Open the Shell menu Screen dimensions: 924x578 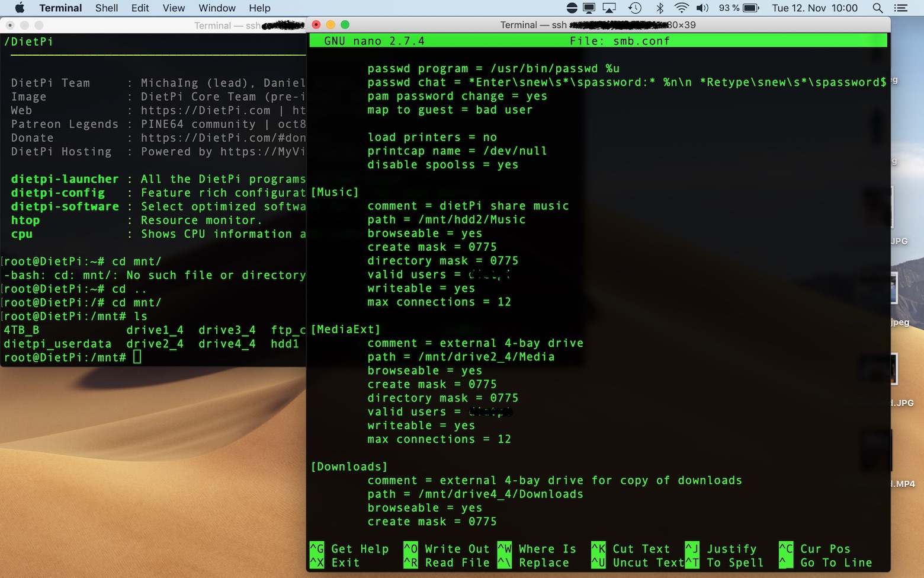tap(107, 8)
